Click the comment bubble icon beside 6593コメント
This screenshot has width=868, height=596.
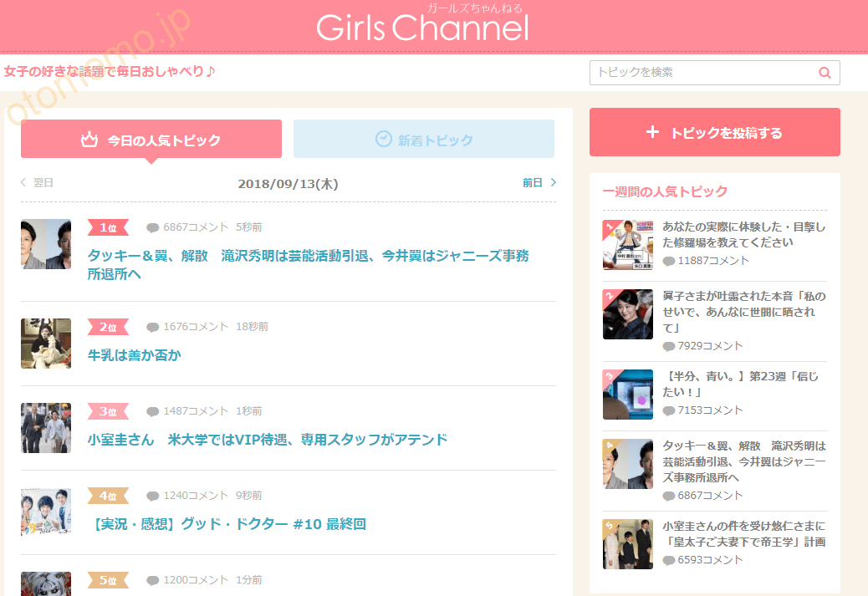(x=669, y=561)
